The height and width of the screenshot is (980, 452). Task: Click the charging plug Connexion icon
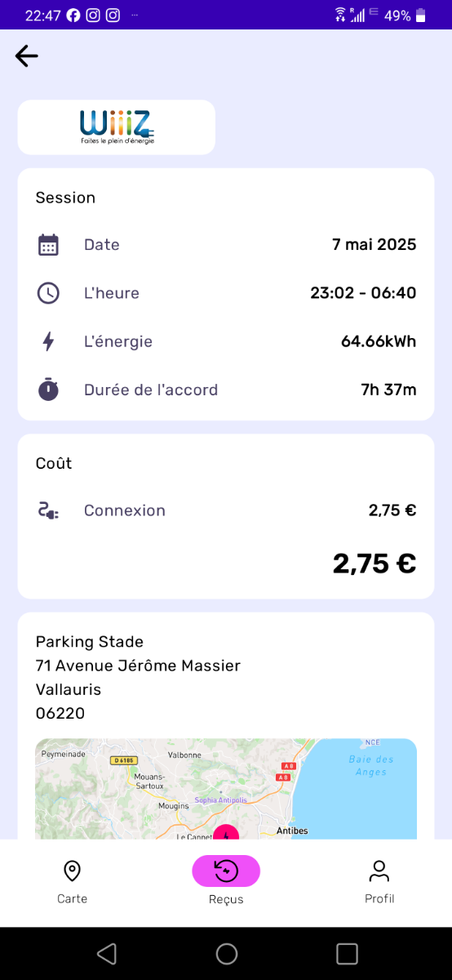(48, 510)
